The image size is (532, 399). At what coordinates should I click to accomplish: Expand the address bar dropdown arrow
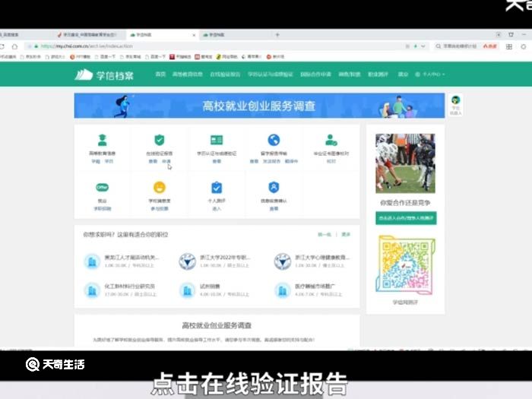coord(423,46)
